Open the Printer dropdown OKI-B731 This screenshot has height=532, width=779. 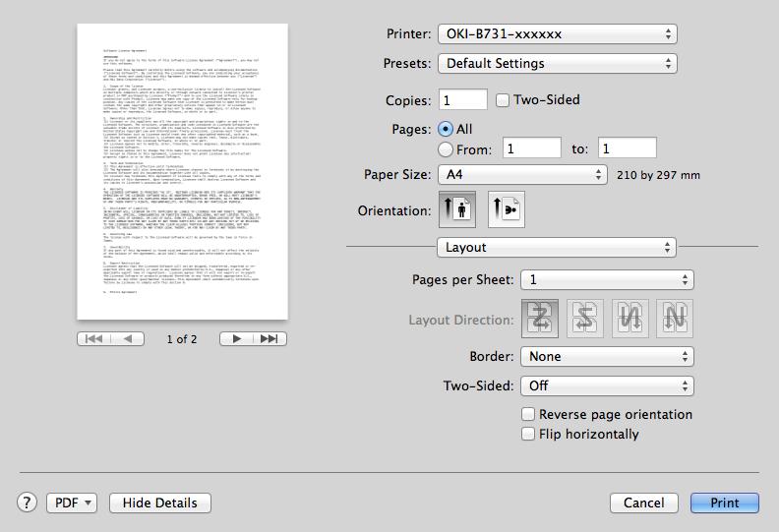(x=558, y=33)
